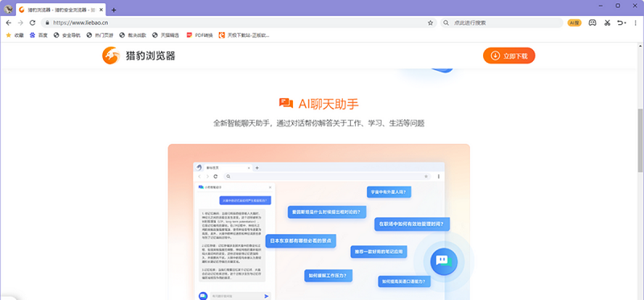Expand dropdown arrow beside undo icon
Viewport: 644px width, 300px height.
625,23
